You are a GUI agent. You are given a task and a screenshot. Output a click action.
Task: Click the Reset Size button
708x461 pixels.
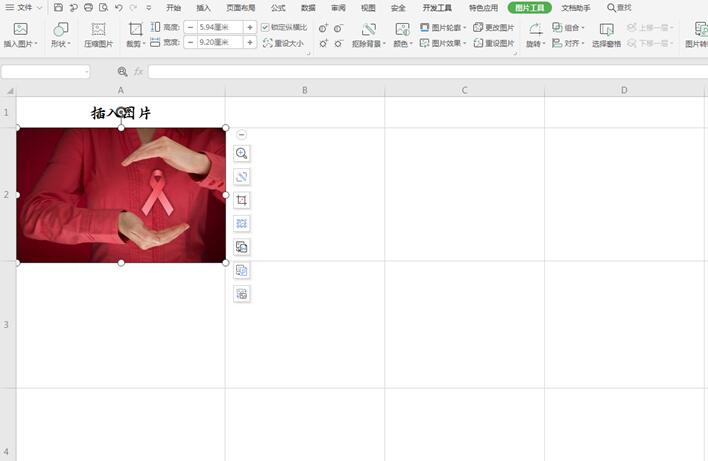point(283,43)
